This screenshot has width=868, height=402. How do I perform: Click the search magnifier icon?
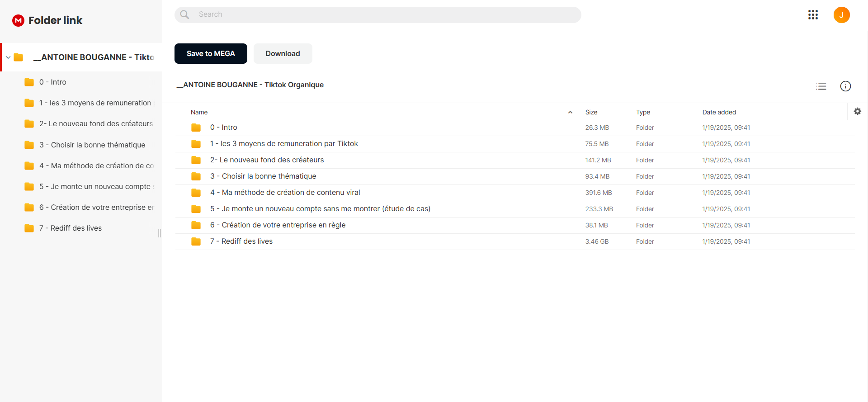coord(184,14)
